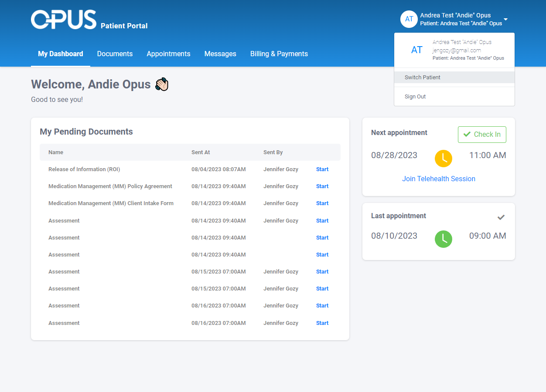The height and width of the screenshot is (392, 546).
Task: Click Release of Information (ROI) row name
Action: pyautogui.click(x=84, y=169)
